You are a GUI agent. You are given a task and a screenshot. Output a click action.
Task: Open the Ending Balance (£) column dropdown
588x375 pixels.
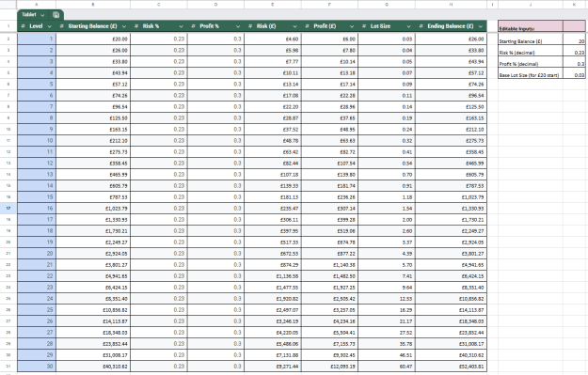(481, 26)
